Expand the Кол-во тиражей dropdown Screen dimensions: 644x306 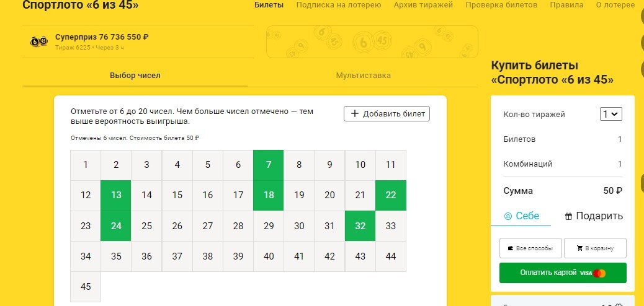click(x=611, y=114)
